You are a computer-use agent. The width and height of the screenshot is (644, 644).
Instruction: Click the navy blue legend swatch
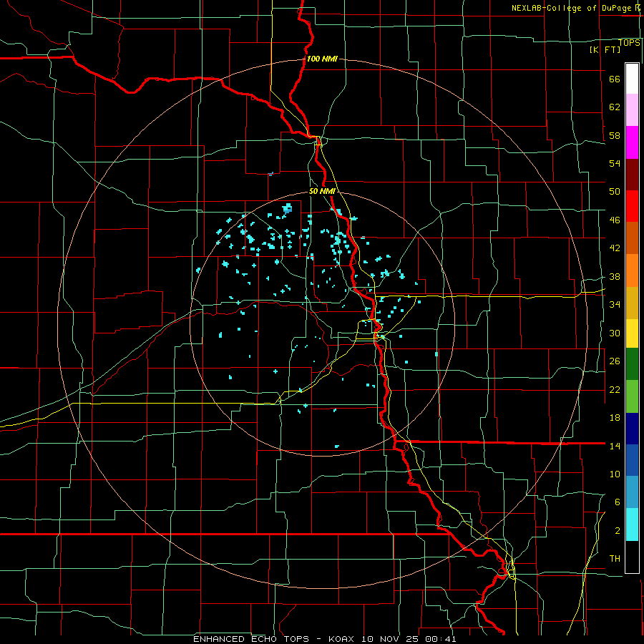[x=632, y=429]
